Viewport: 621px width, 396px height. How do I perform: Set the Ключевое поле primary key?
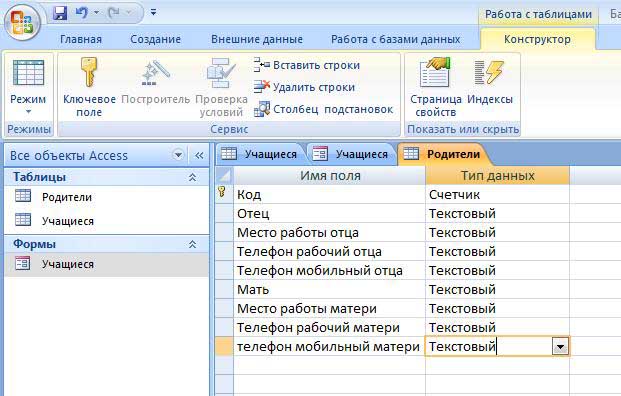pos(89,87)
